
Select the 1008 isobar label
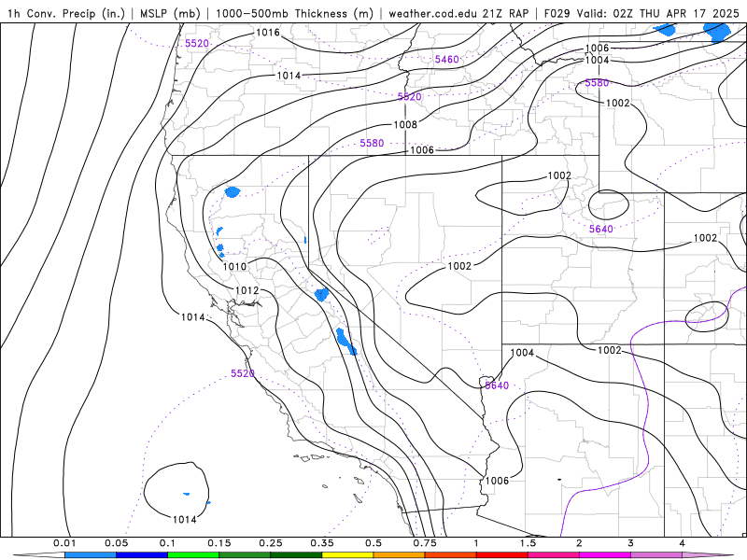405,125
